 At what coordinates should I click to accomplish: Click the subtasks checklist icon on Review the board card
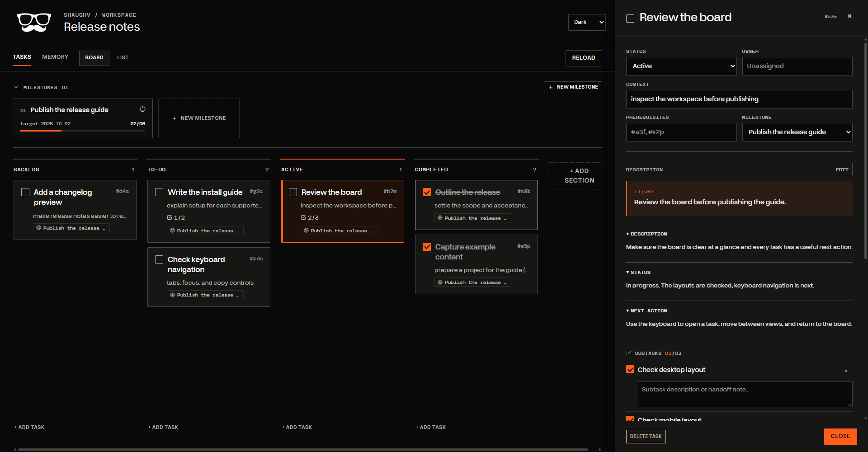coord(303,217)
